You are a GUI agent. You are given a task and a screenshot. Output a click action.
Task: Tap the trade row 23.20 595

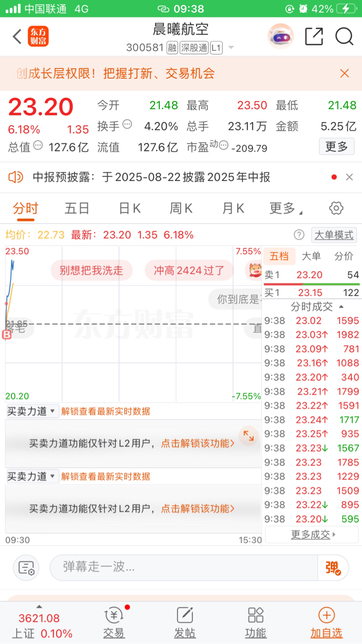312,519
